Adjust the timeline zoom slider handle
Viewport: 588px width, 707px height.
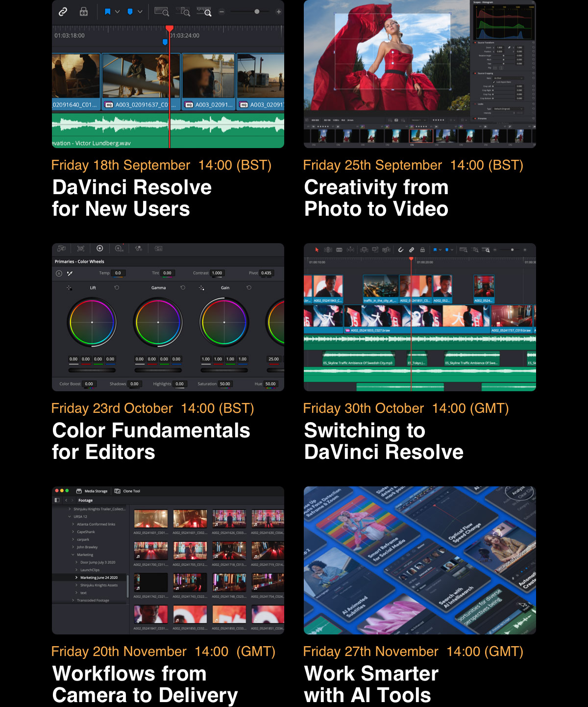[x=257, y=12]
